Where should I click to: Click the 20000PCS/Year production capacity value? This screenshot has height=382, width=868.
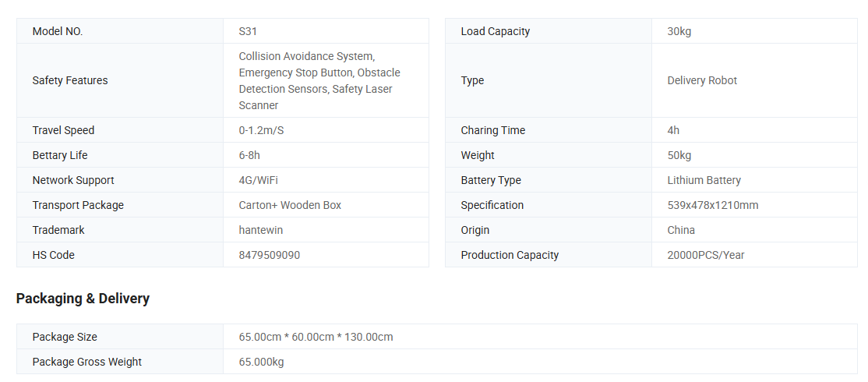(705, 255)
